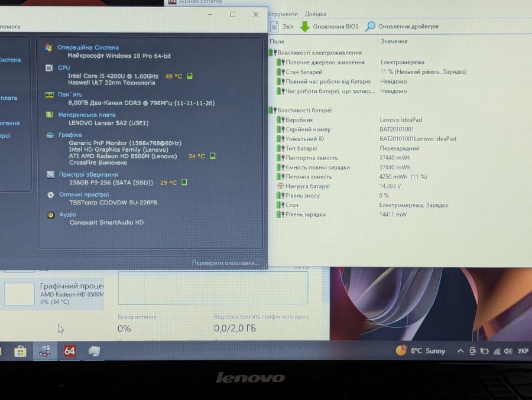The width and height of the screenshot is (532, 400).
Task: Click the Графіка heading link
Action: pyautogui.click(x=70, y=135)
